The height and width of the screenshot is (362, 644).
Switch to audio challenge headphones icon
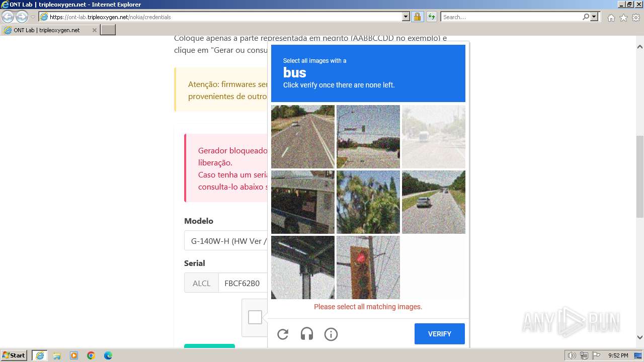tap(307, 334)
